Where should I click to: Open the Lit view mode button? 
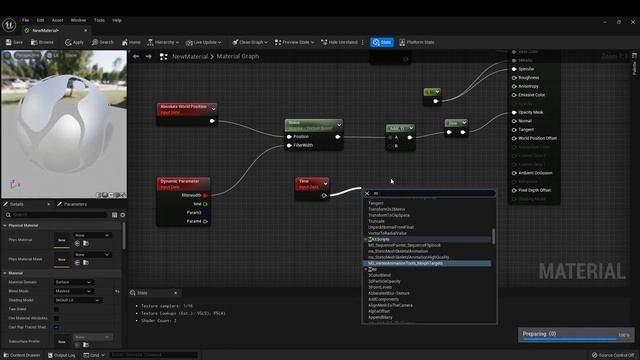[52, 55]
